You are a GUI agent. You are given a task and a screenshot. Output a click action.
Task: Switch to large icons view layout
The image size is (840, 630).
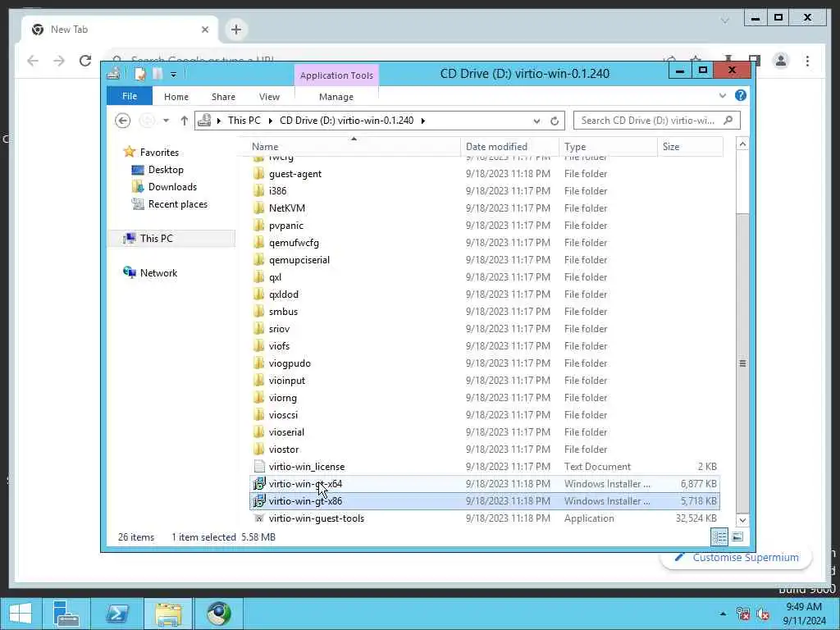coord(737,536)
